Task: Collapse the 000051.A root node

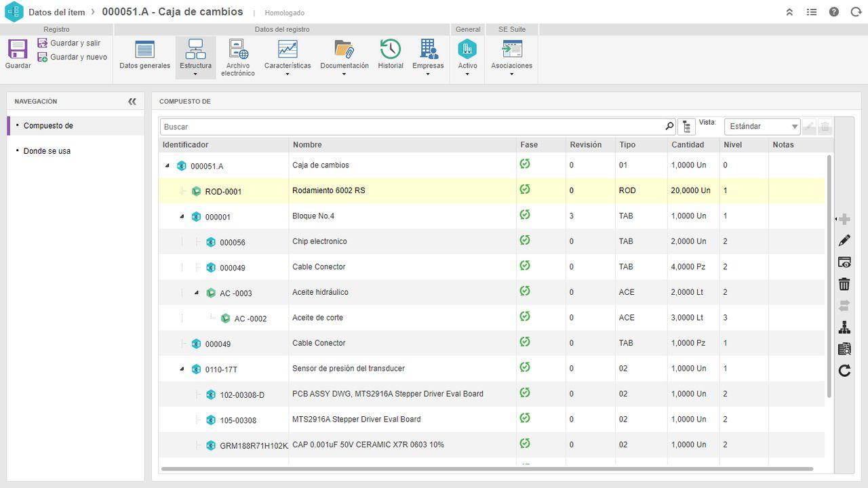Action: click(167, 165)
